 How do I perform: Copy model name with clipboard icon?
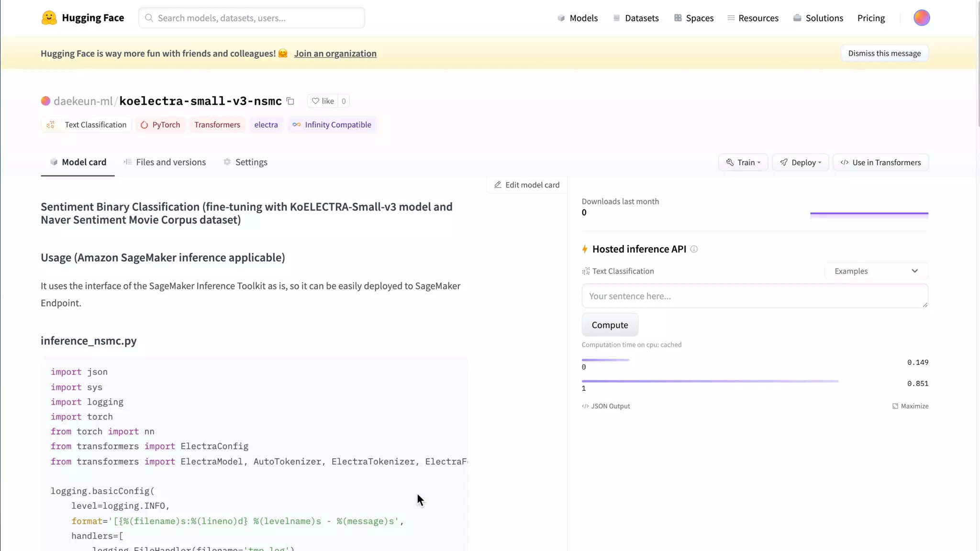pos(290,101)
